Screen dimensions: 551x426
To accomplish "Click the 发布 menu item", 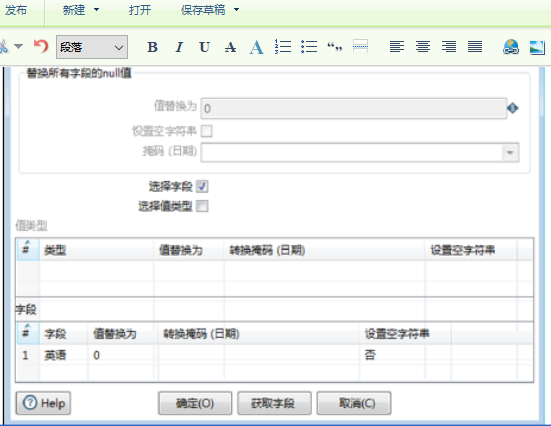I will click(x=16, y=10).
